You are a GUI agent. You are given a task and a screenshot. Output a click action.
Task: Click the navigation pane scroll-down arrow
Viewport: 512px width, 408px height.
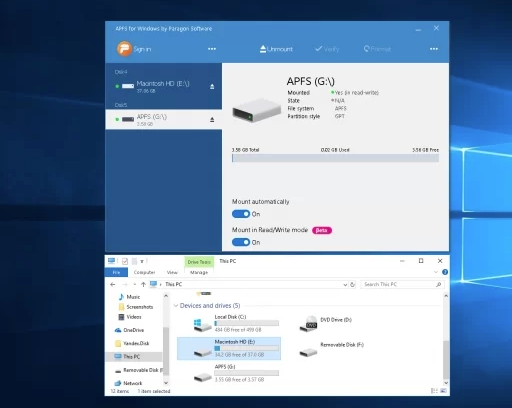tap(166, 383)
